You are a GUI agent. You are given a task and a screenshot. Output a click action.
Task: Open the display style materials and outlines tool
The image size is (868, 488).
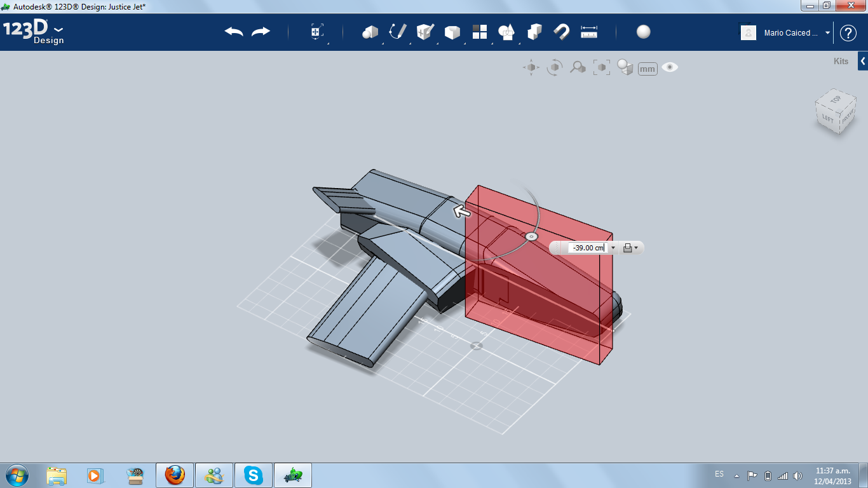625,67
